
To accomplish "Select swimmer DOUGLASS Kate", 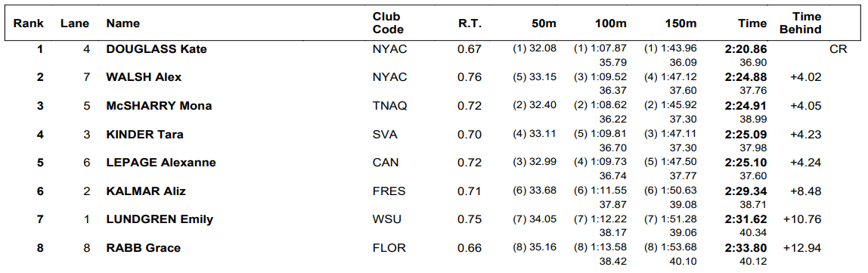I will click(157, 49).
